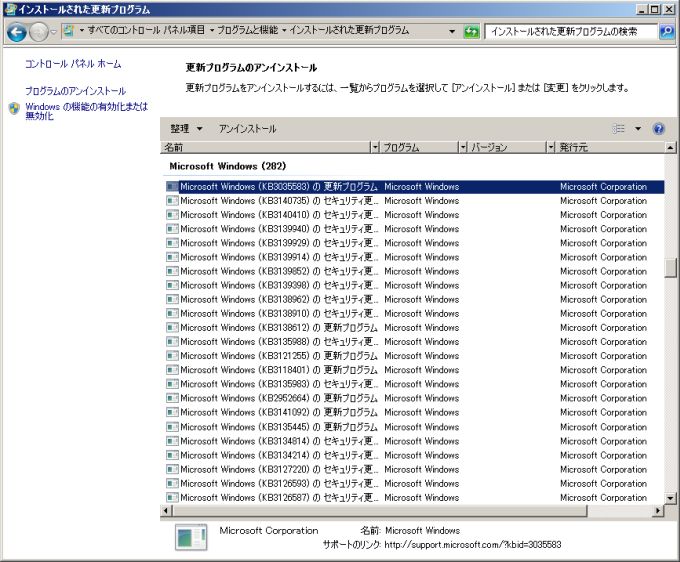The image size is (680, 562).
Task: Select update KB3138910 row
Action: pos(415,314)
